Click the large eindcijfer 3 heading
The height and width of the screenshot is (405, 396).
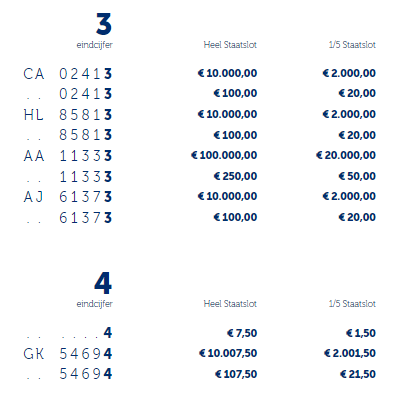pyautogui.click(x=104, y=24)
